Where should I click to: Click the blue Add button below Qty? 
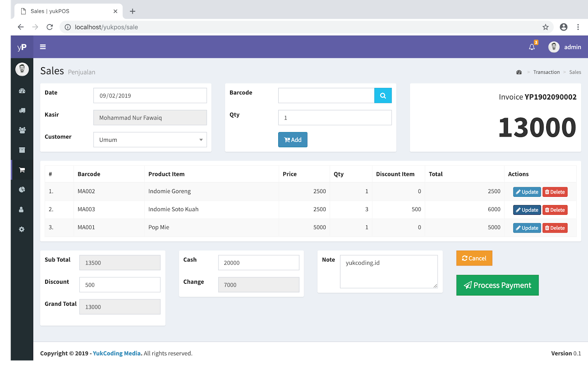click(293, 140)
